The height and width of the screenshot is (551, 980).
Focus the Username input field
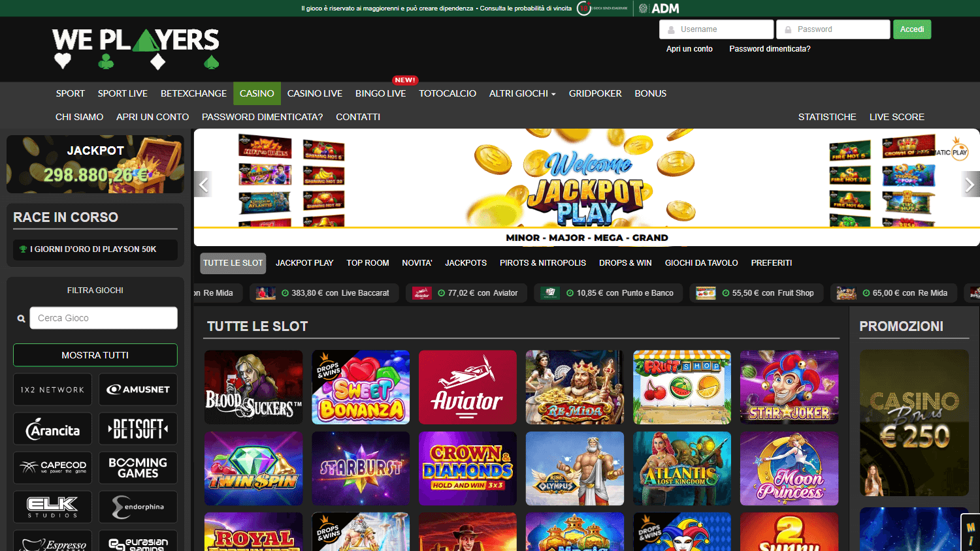717,29
